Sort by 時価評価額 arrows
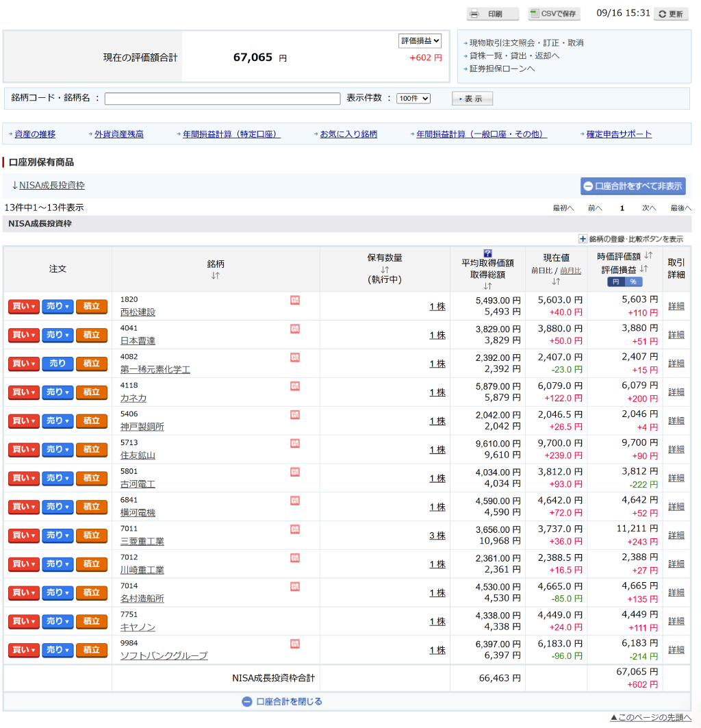Viewport: 701px width, 728px height. [x=648, y=255]
